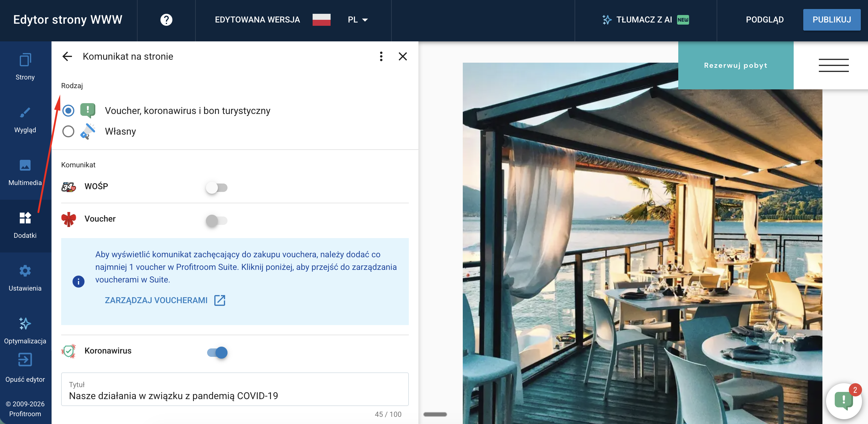
Task: Go back using the arrow icon
Action: [67, 56]
